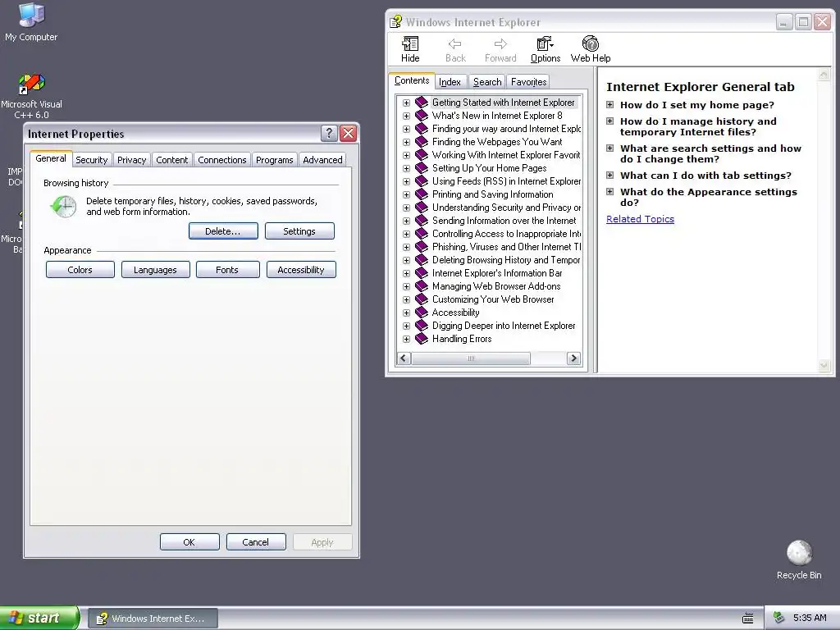Click the Windows Internet Explorer taskbar button
Image resolution: width=840 pixels, height=630 pixels.
(153, 619)
